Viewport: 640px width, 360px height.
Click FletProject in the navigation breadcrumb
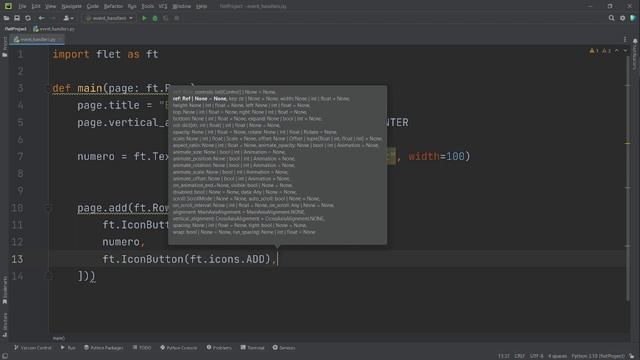[x=16, y=29]
